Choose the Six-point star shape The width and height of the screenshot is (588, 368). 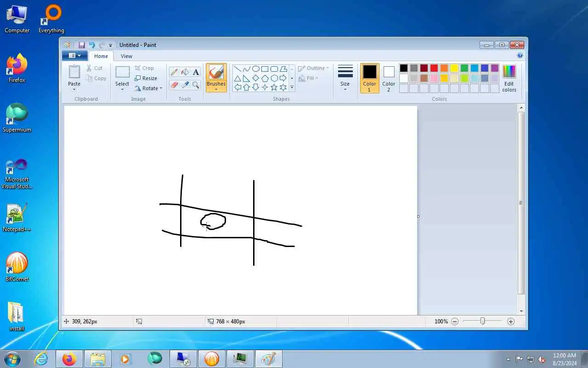283,87
